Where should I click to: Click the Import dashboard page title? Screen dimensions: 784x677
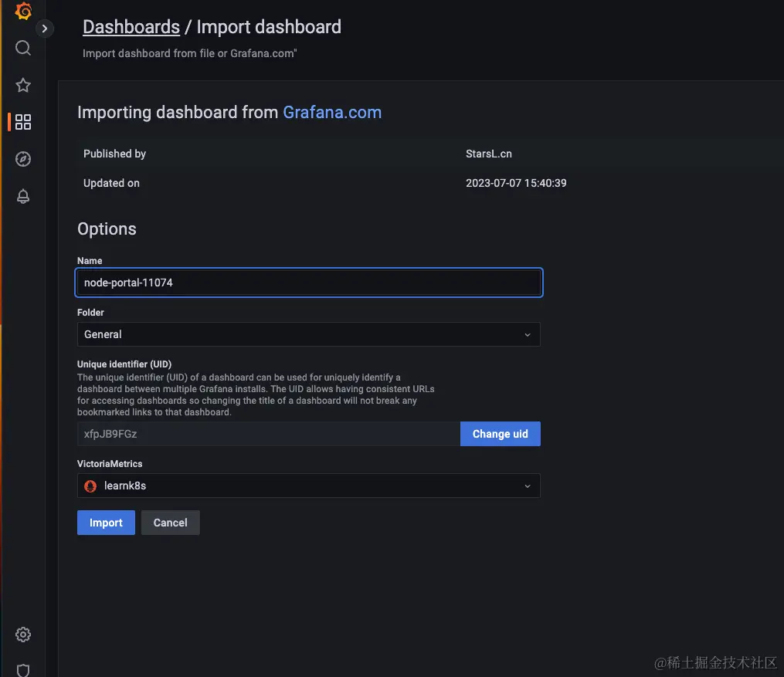click(269, 27)
